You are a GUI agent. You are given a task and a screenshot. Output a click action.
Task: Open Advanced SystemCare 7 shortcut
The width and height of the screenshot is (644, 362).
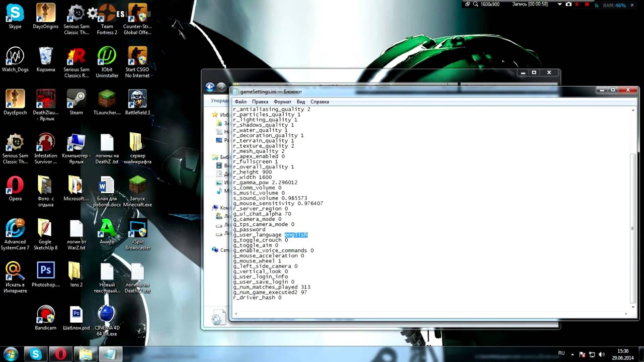(15, 235)
